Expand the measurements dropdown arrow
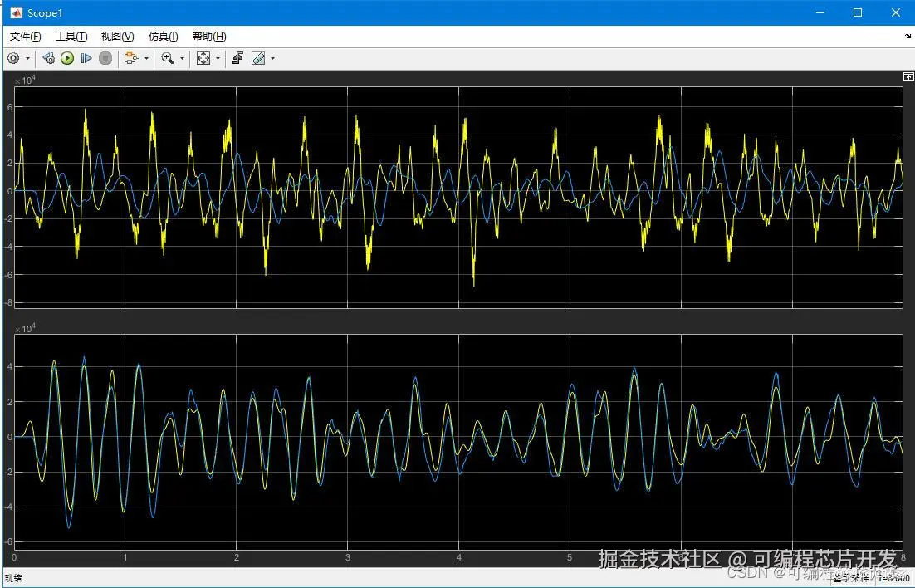The height and width of the screenshot is (588, 915). point(272,58)
